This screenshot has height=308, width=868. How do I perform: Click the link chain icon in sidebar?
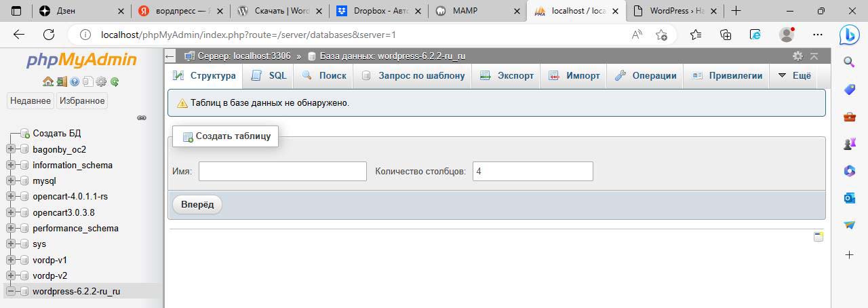coord(142,117)
